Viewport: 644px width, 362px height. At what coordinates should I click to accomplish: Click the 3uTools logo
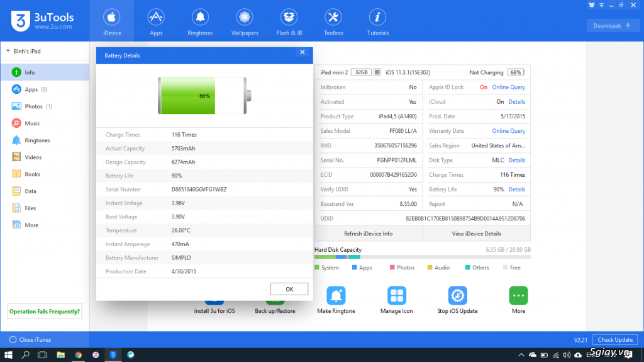pyautogui.click(x=43, y=21)
